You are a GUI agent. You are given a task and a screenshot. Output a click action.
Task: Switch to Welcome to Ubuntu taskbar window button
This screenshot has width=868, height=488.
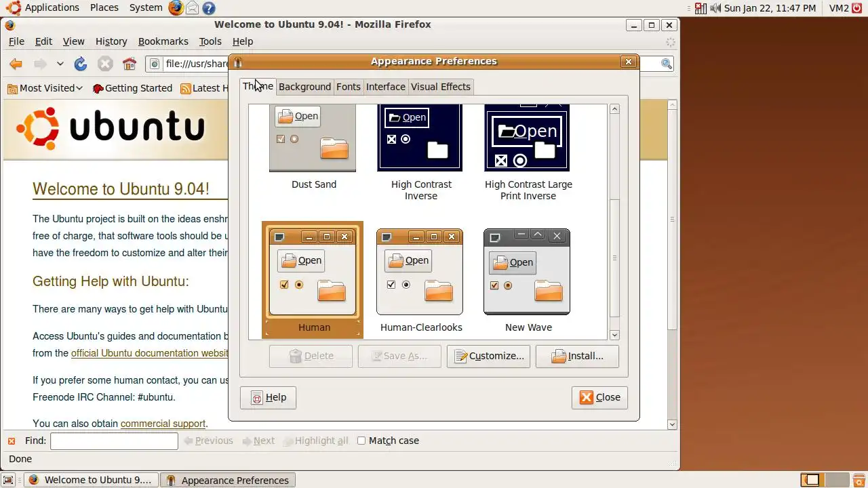point(90,480)
